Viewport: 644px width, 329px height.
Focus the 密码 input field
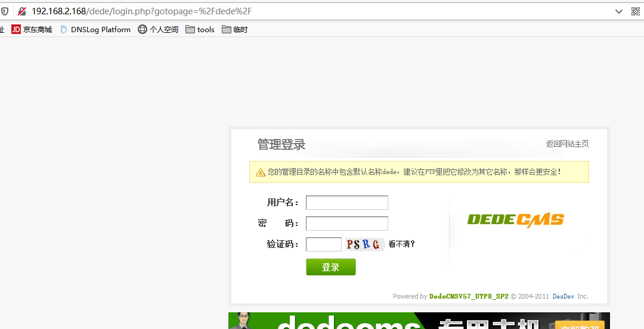[347, 224]
